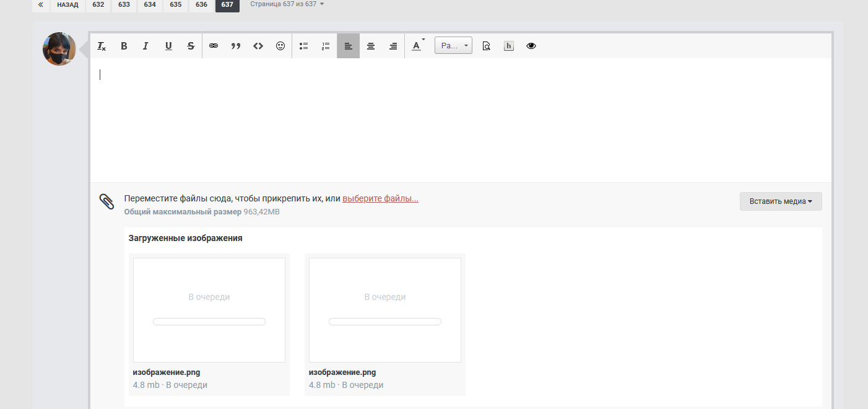The width and height of the screenshot is (868, 409).
Task: Toggle bold formatting
Action: tap(124, 46)
